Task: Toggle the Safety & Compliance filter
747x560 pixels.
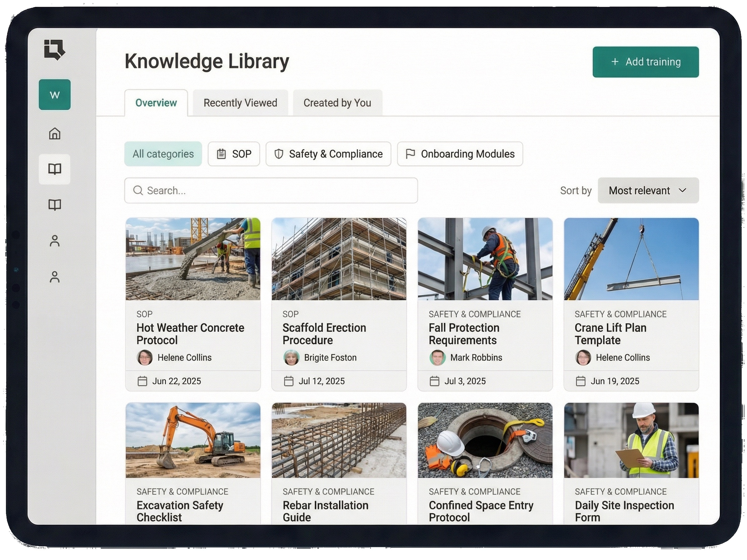Action: [328, 154]
